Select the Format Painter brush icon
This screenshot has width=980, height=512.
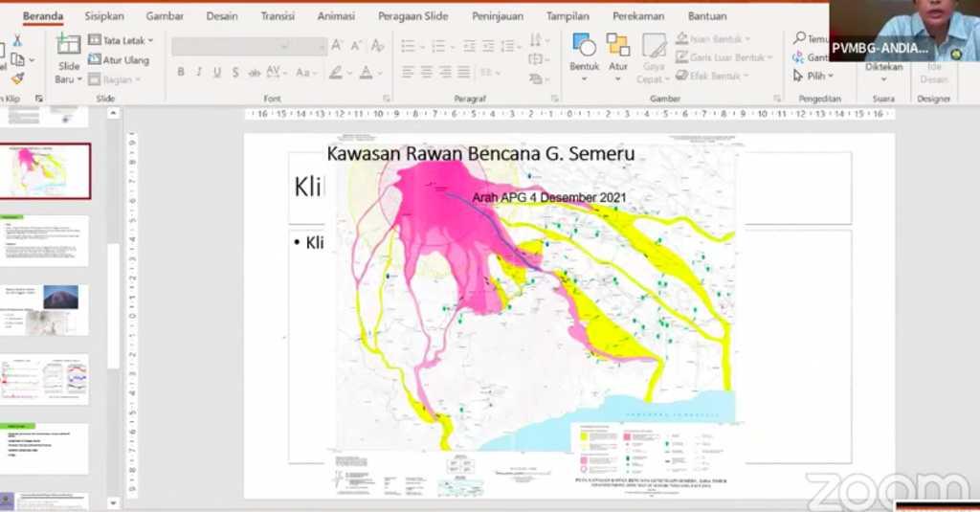[17, 78]
